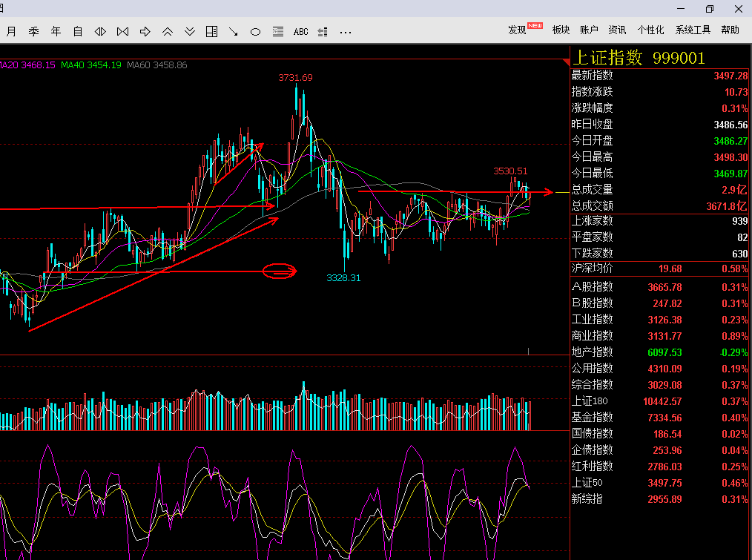The width and height of the screenshot is (752, 560).
Task: Click the 下跌家数 value 630
Action: pos(739,254)
